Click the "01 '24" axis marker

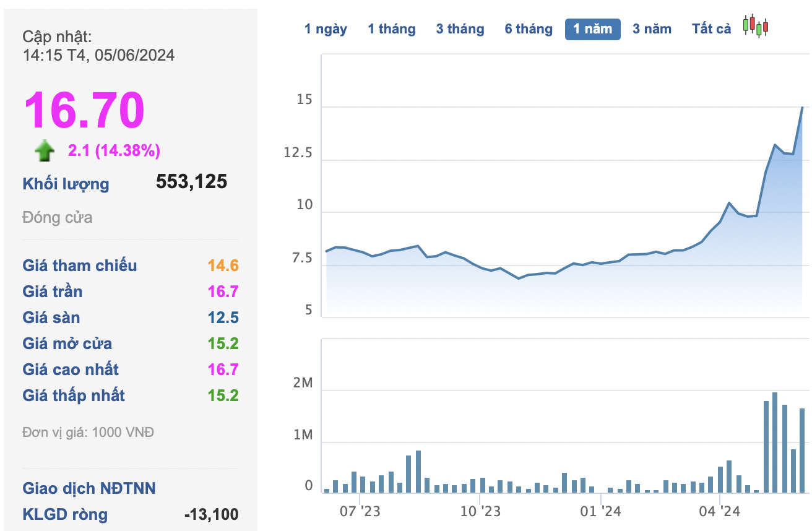601,511
